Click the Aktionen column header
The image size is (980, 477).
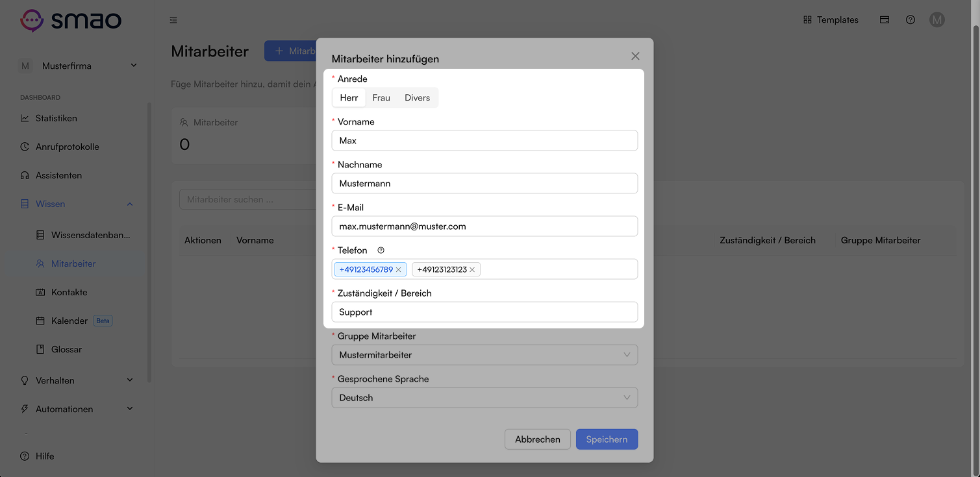point(203,240)
